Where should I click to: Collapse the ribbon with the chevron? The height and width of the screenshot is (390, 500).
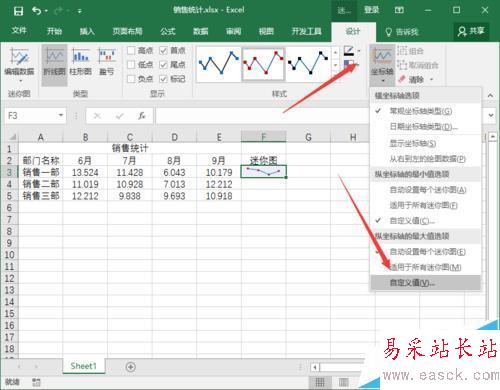[x=490, y=95]
